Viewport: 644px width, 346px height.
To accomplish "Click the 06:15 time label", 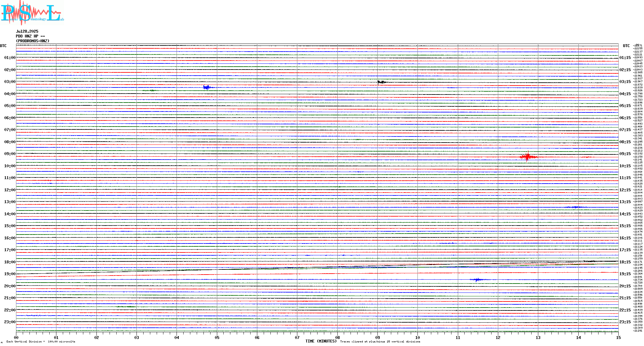I will point(625,118).
